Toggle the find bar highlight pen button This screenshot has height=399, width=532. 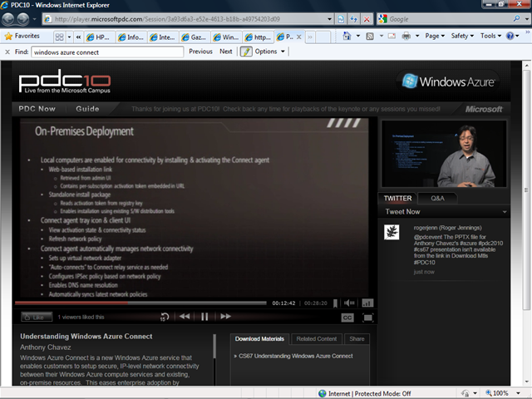point(246,52)
